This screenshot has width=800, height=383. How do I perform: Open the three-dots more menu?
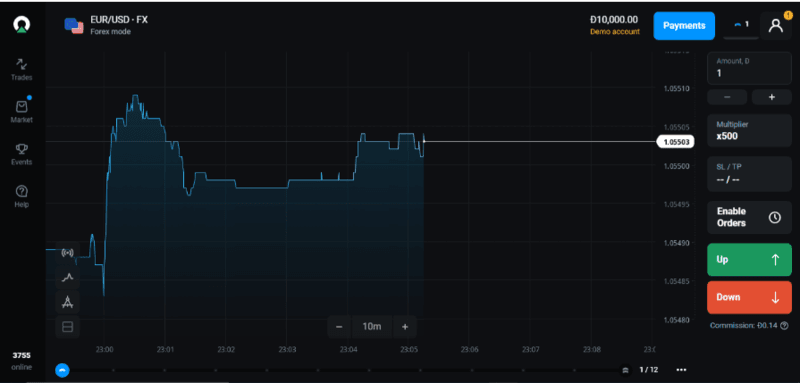[681, 370]
